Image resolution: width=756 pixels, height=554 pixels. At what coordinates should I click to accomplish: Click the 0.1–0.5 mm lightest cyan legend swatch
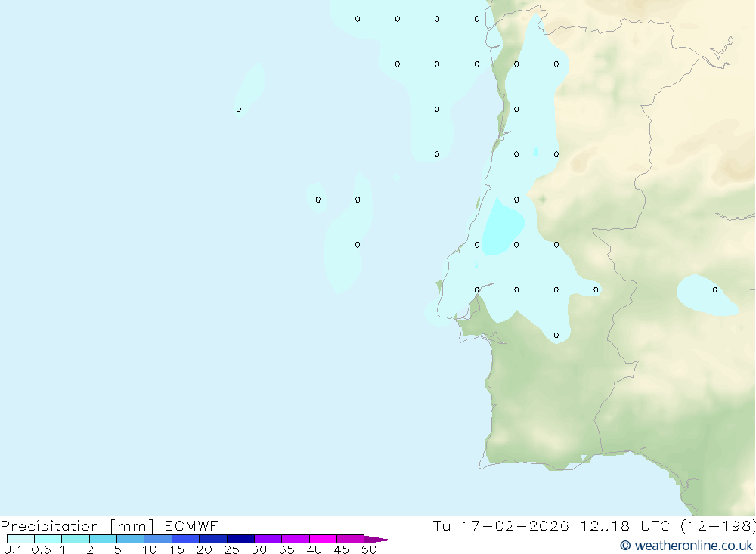click(20, 539)
